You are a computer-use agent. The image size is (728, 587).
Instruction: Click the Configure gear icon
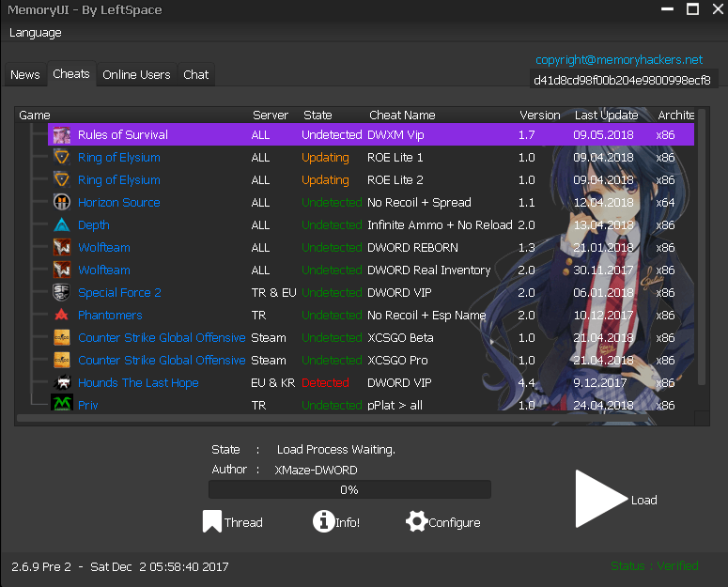click(x=416, y=521)
